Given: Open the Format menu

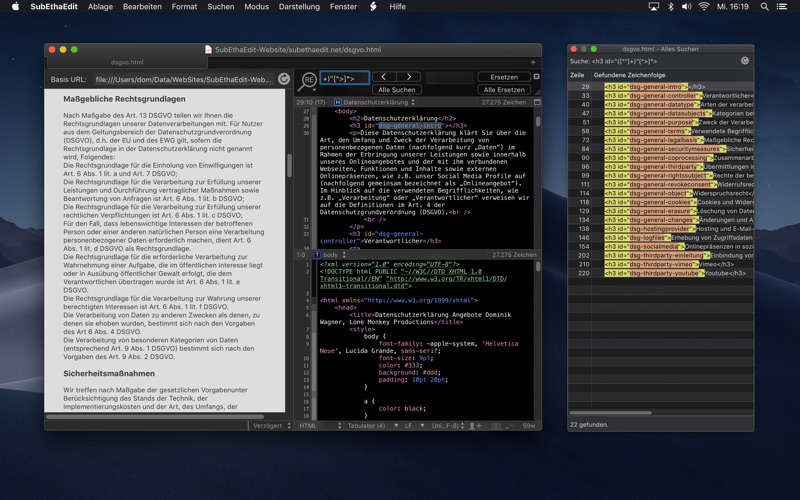Looking at the screenshot, I should pos(184,7).
